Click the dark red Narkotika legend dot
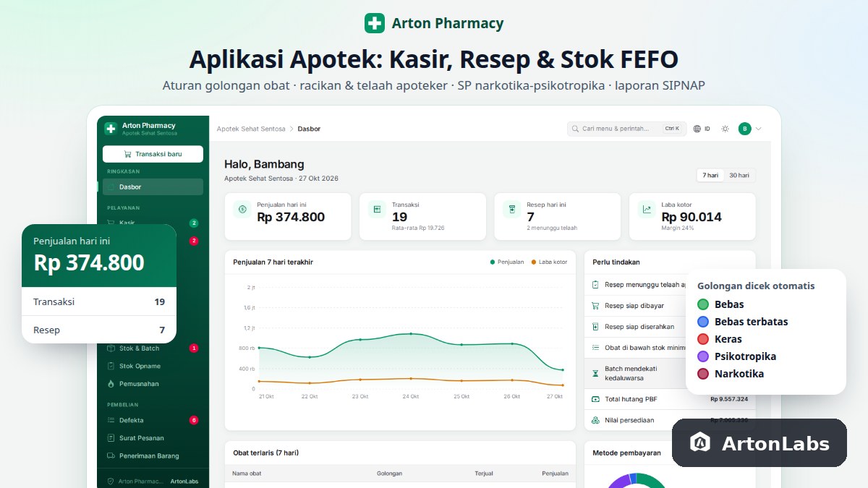This screenshot has height=488, width=868. (x=703, y=374)
